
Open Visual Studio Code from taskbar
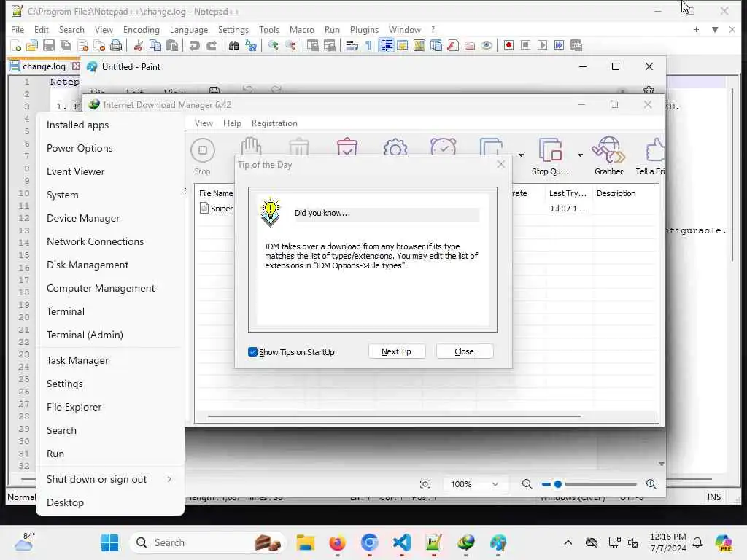pyautogui.click(x=402, y=542)
